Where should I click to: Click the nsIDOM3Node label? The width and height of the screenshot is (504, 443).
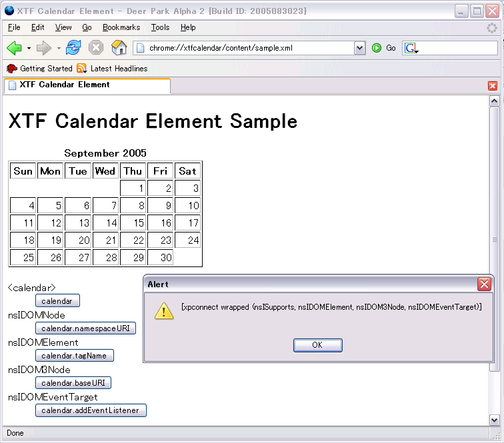(x=39, y=370)
